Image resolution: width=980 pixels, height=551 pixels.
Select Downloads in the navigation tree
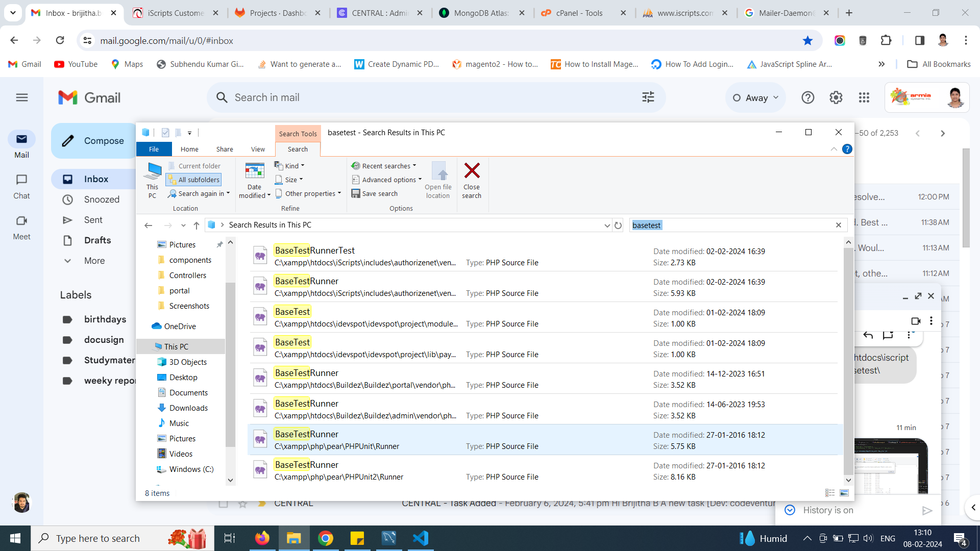coord(188,408)
